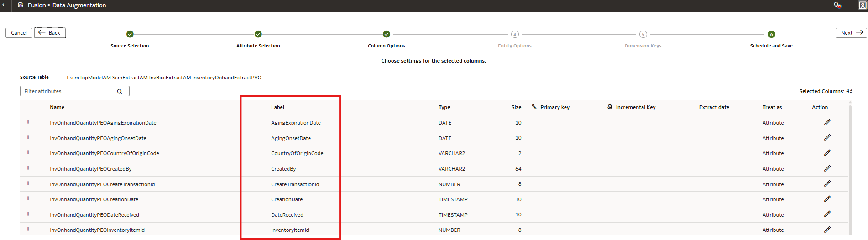Open the user profile icon

[863, 5]
